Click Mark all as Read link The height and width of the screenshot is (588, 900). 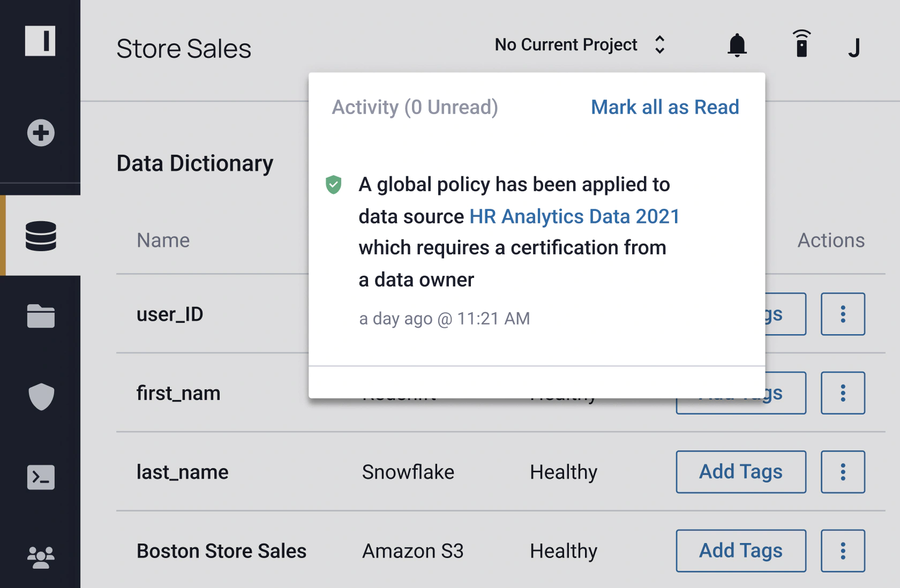pos(665,107)
